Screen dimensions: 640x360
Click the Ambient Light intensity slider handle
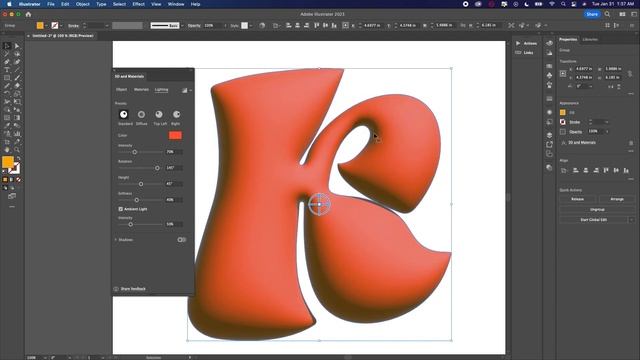pos(131,224)
